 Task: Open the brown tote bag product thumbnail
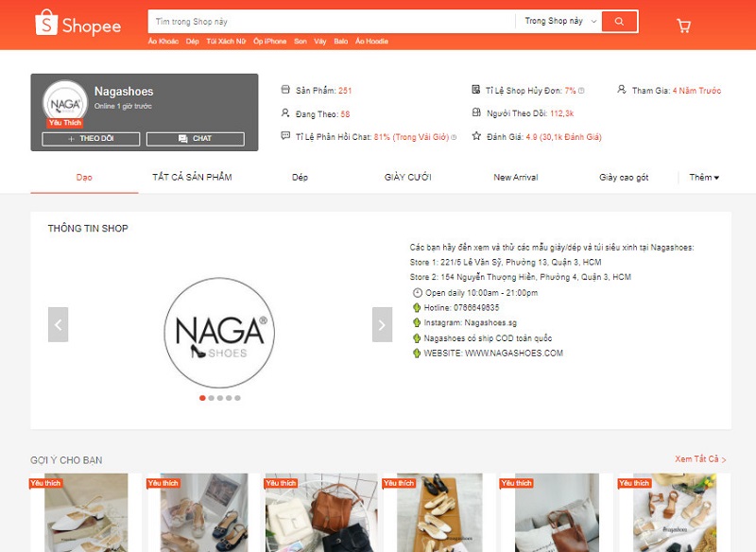pos(557,512)
